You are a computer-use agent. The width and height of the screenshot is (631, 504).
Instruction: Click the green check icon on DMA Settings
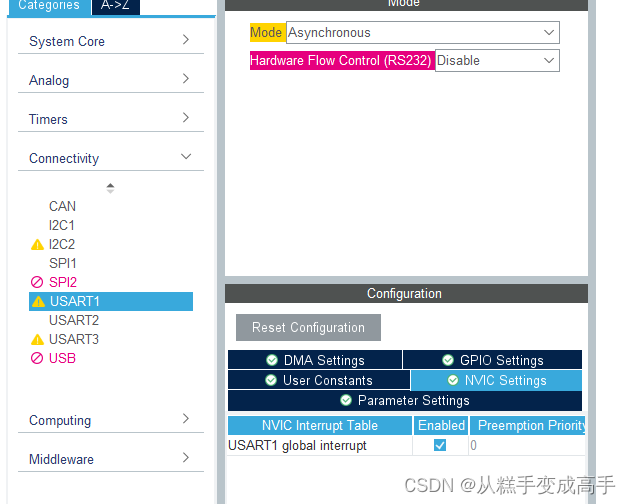[x=272, y=360]
